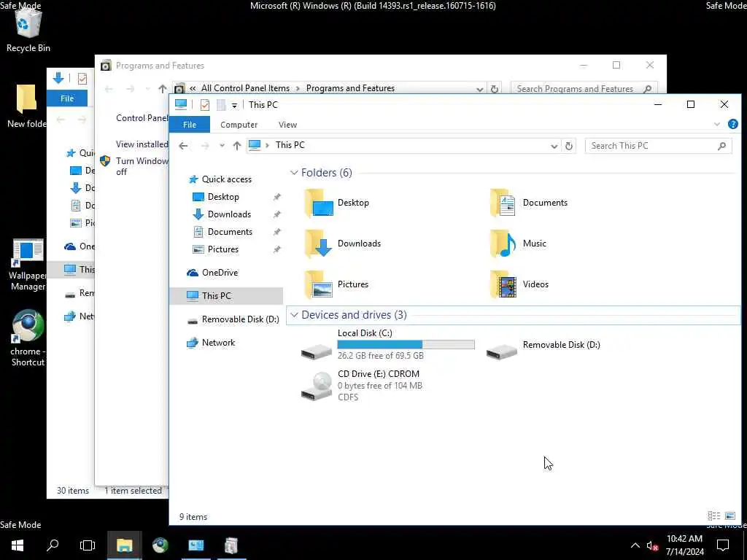Click the taskbar clock showing 10:42 AM
The image size is (747, 560).
tap(684, 545)
